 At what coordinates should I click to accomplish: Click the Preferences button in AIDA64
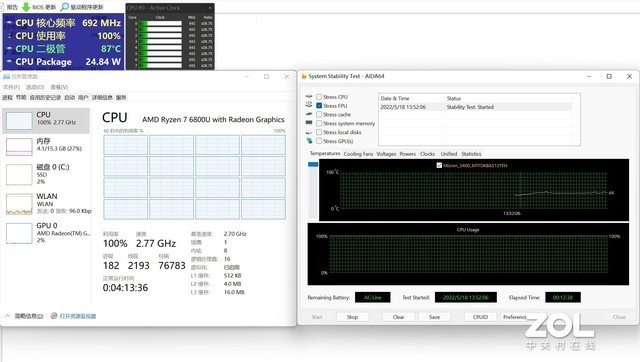(516, 317)
